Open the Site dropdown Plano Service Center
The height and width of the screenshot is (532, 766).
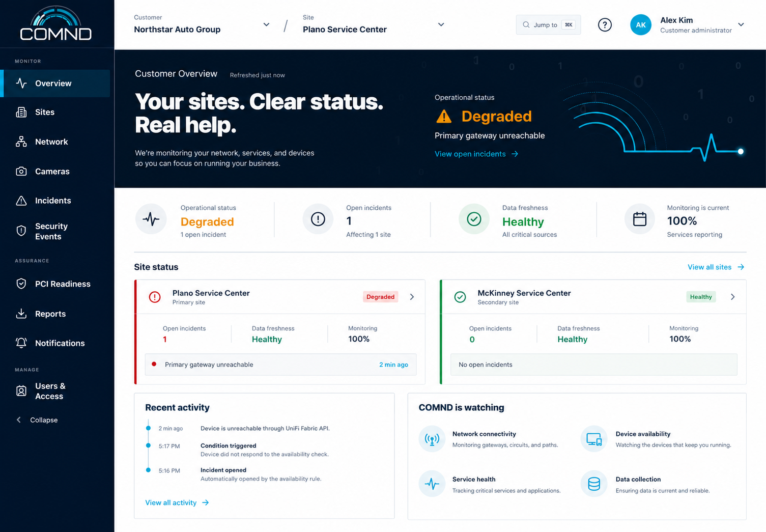(374, 24)
